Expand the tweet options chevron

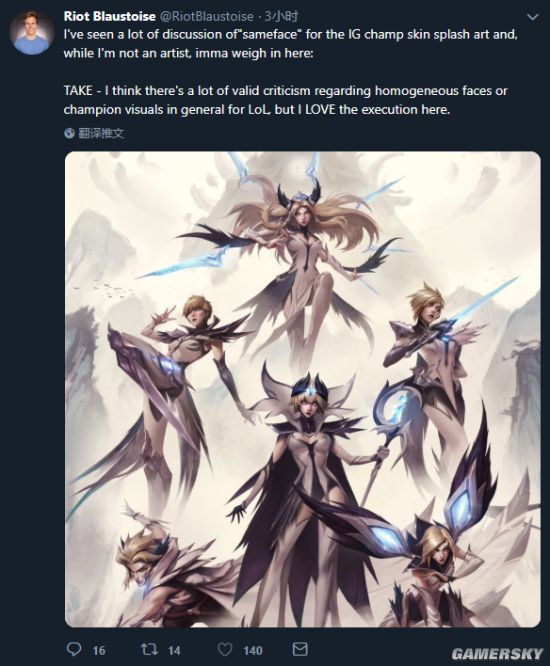click(x=532, y=17)
